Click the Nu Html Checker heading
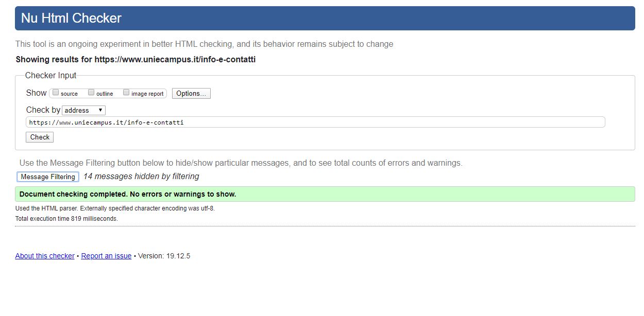644x316 pixels. (71, 18)
